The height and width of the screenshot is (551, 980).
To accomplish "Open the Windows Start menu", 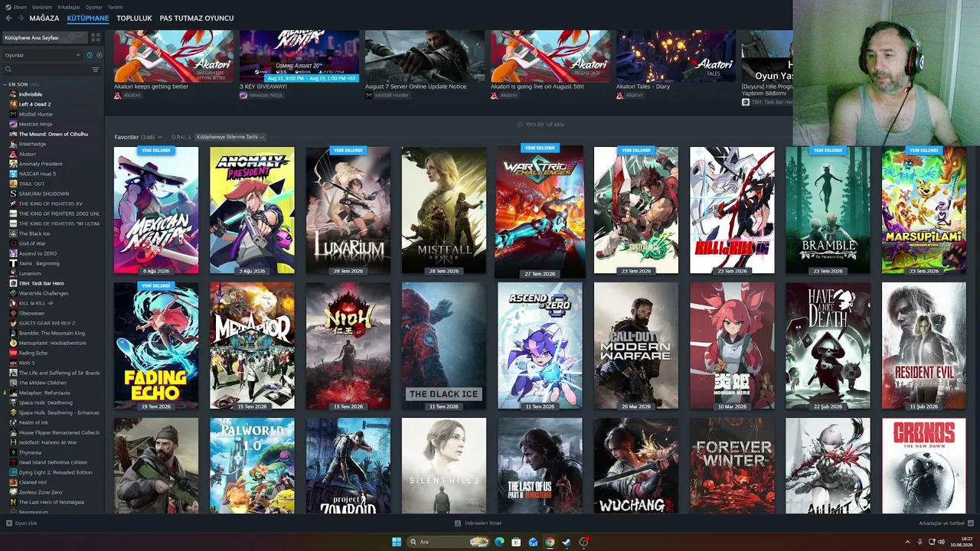I will [x=397, y=542].
